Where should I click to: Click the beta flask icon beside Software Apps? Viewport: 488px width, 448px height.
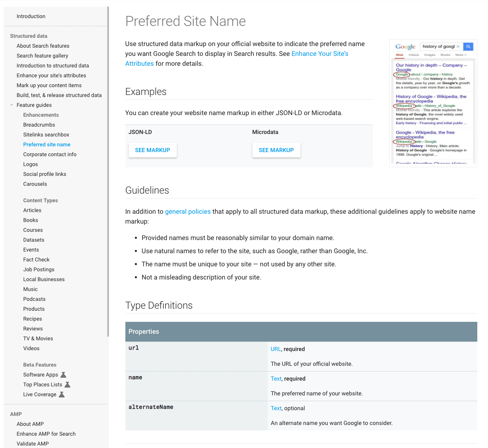click(x=63, y=374)
